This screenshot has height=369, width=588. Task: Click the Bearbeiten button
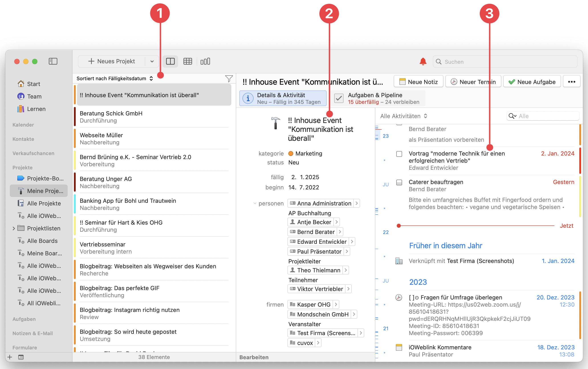point(254,357)
